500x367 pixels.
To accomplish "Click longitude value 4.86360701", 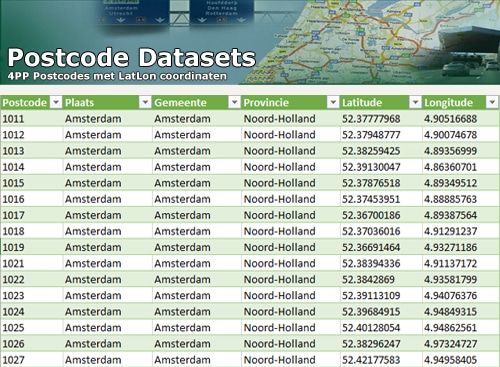I will tap(451, 167).
